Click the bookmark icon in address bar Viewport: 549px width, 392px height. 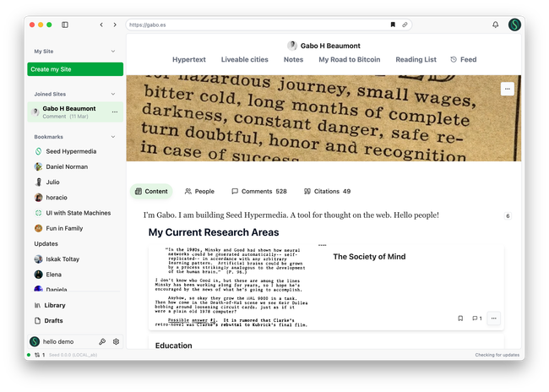[x=392, y=24]
